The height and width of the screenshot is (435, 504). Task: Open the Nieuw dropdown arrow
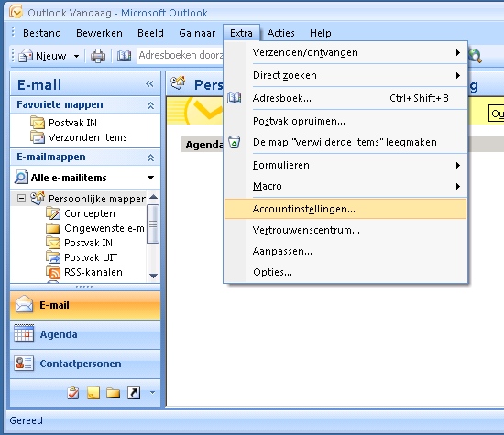(x=76, y=56)
